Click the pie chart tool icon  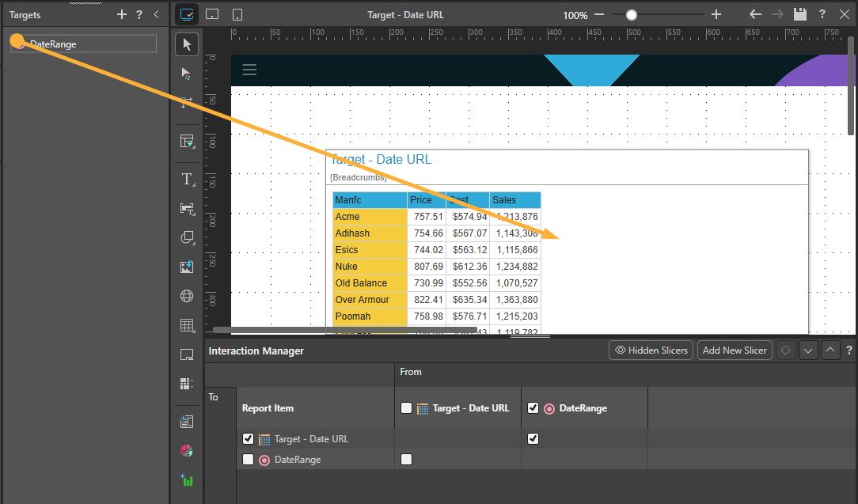(187, 451)
